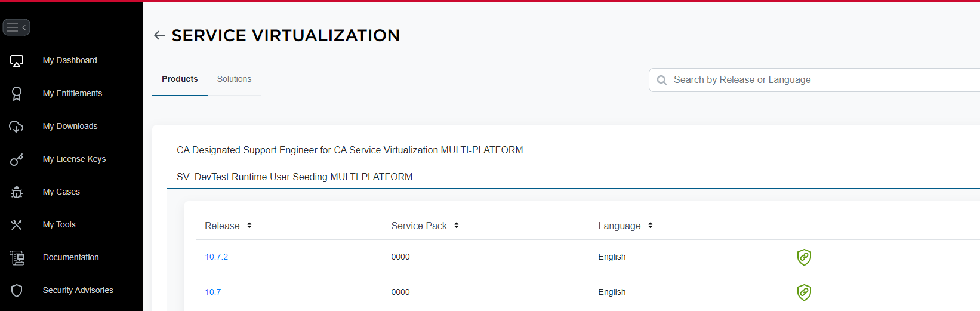Collapse SV: DevTest Runtime User Seeding row
This screenshot has width=980, height=311.
[294, 177]
